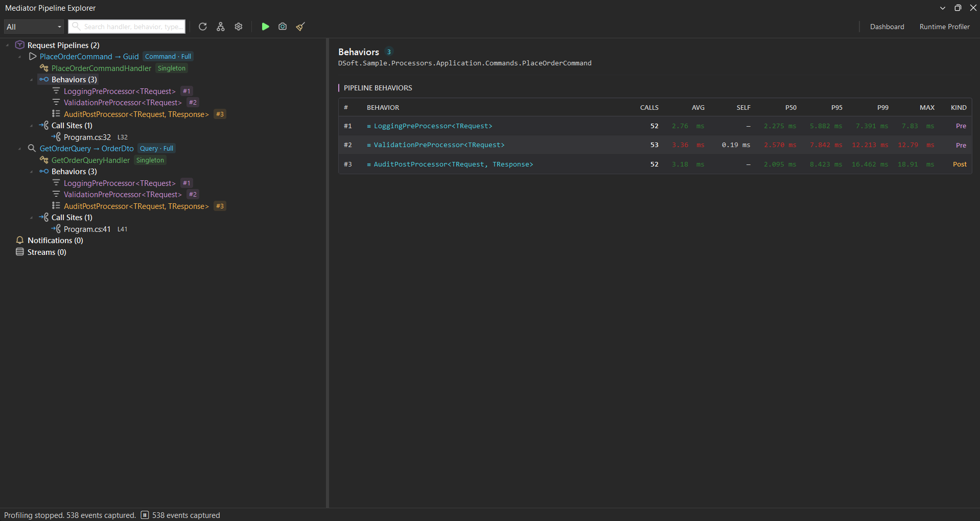
Task: Select Streams (0) node
Action: (46, 252)
